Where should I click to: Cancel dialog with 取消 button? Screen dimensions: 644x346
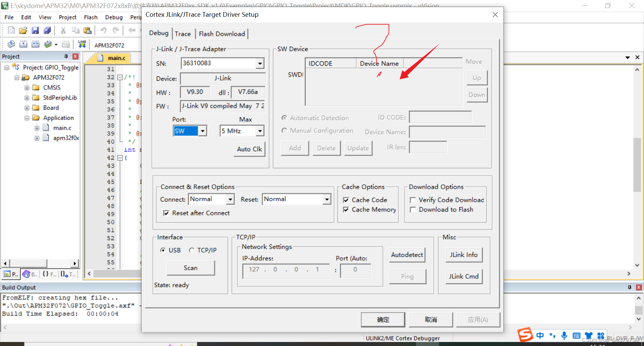[431, 320]
